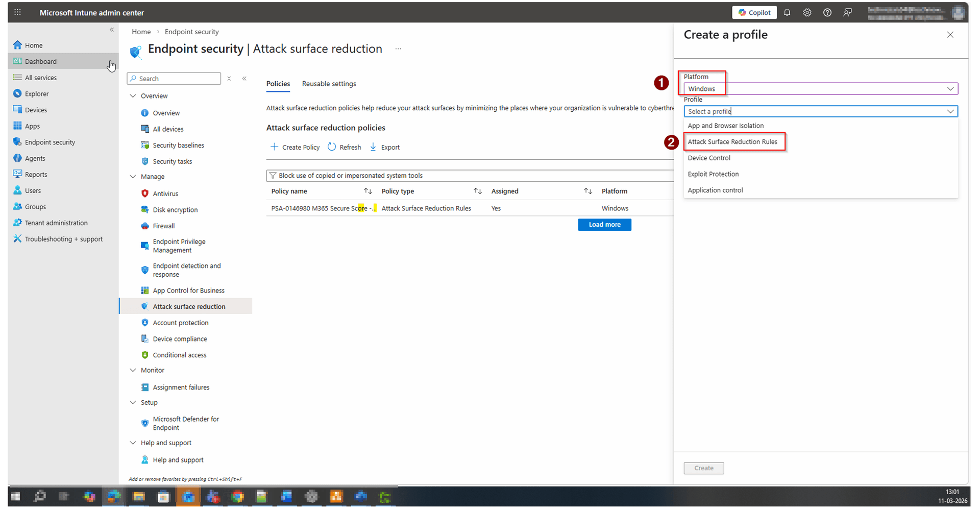
Task: Collapse the Monitor section in the menu
Action: tap(133, 370)
